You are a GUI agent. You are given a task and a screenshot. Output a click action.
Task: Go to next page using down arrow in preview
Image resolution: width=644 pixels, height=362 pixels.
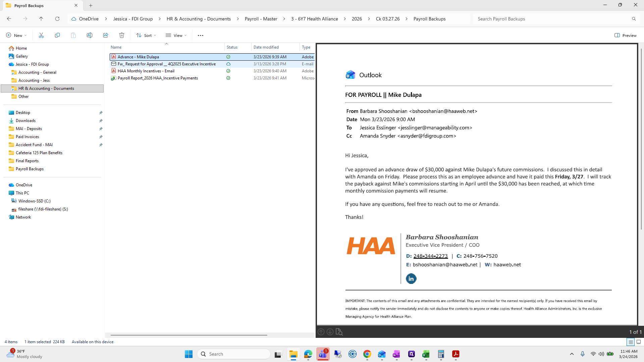[x=330, y=331]
